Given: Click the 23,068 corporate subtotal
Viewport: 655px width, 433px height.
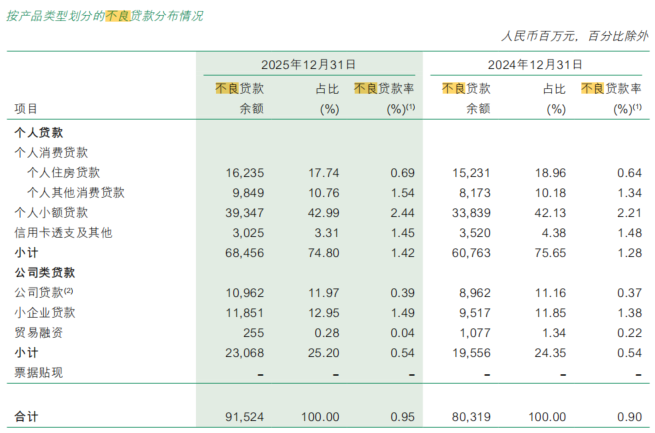Looking at the screenshot, I should click(x=245, y=353).
